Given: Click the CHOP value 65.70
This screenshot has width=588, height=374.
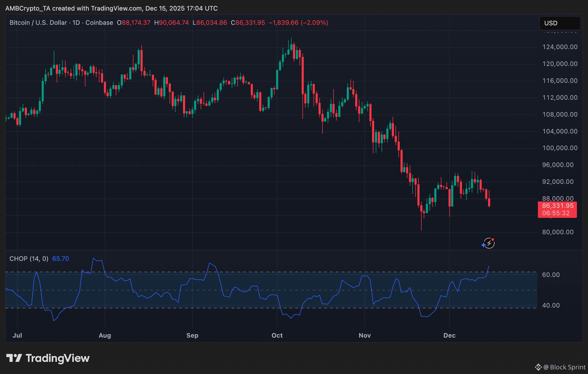Looking at the screenshot, I should (x=60, y=259).
